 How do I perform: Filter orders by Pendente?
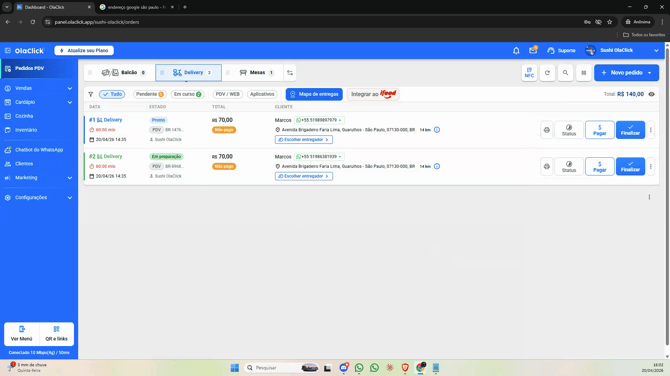150,94
